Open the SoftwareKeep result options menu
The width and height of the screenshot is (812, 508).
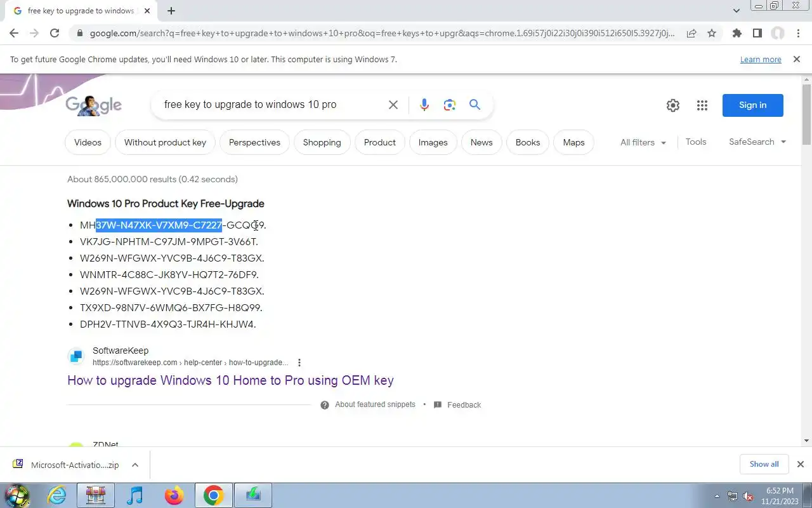299,363
